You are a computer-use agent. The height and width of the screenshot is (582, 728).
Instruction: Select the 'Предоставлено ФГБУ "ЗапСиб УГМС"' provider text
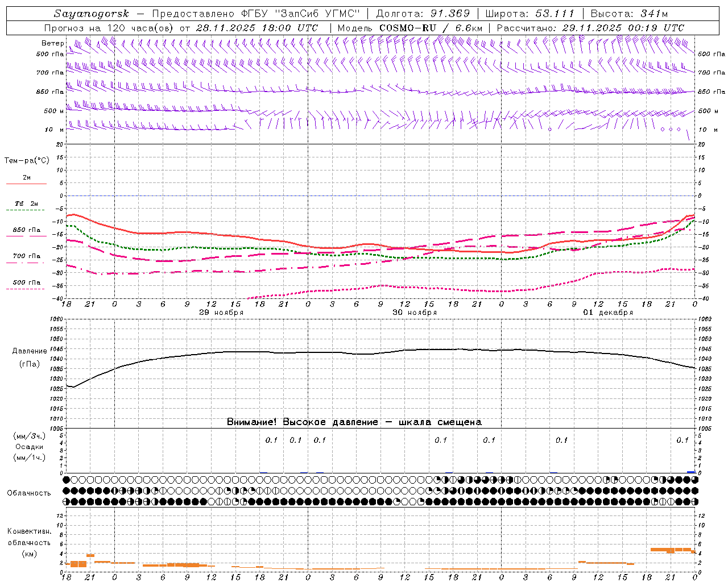[255, 14]
